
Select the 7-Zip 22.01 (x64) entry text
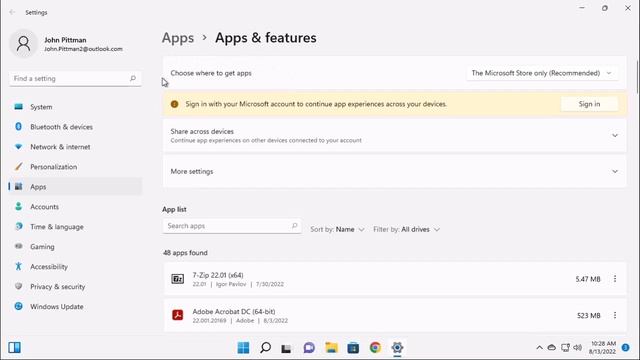pos(218,275)
